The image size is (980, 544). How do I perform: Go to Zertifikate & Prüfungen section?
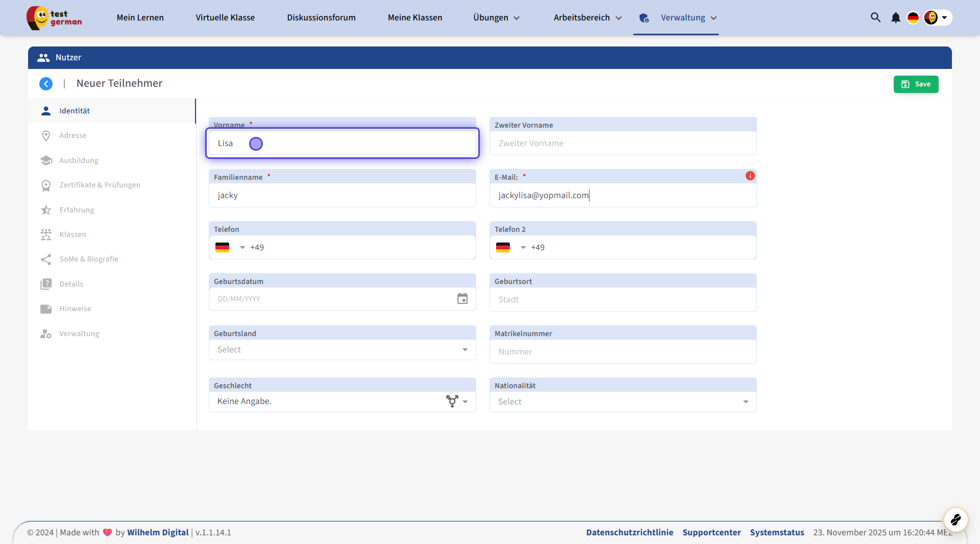[100, 185]
